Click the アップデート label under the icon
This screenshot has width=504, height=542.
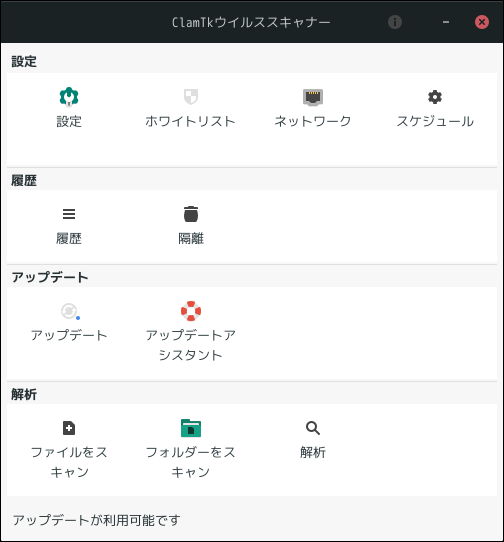[x=69, y=335]
